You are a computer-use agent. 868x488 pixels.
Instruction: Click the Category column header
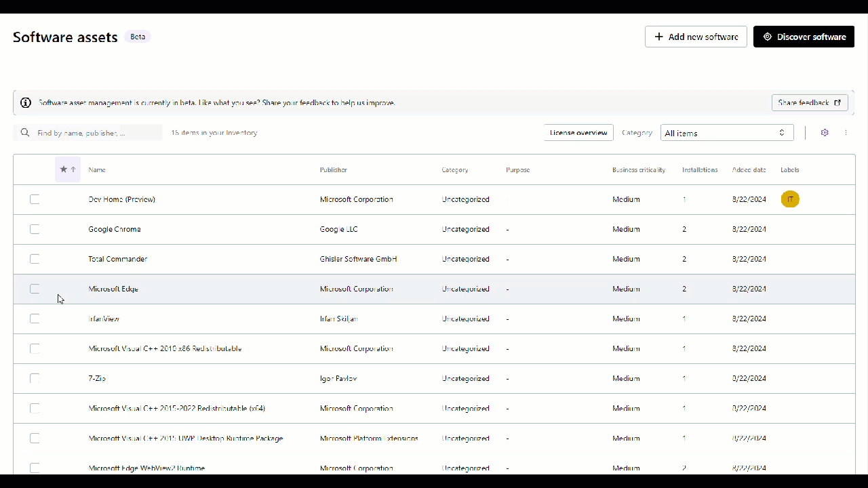(x=455, y=170)
